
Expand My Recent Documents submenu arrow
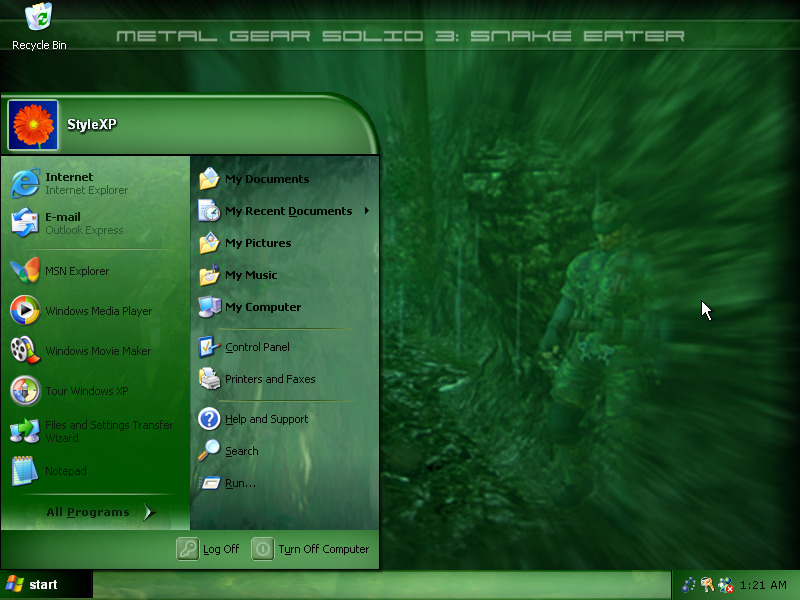(366, 211)
